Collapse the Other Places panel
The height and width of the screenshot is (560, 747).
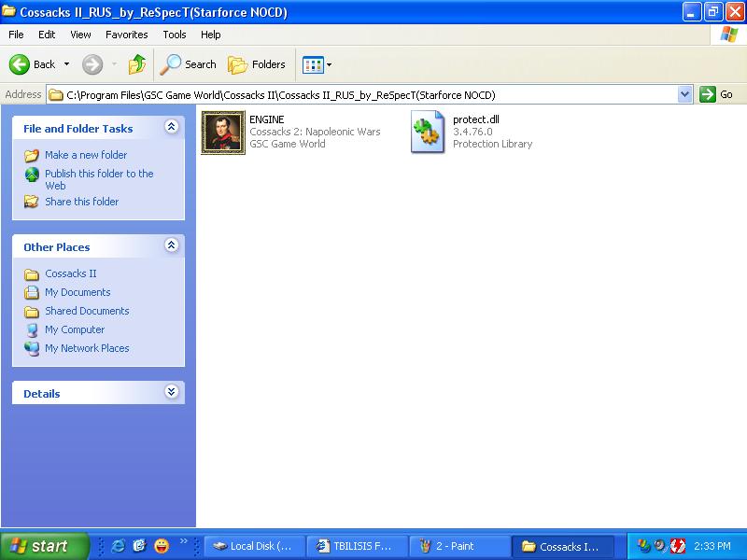(172, 245)
